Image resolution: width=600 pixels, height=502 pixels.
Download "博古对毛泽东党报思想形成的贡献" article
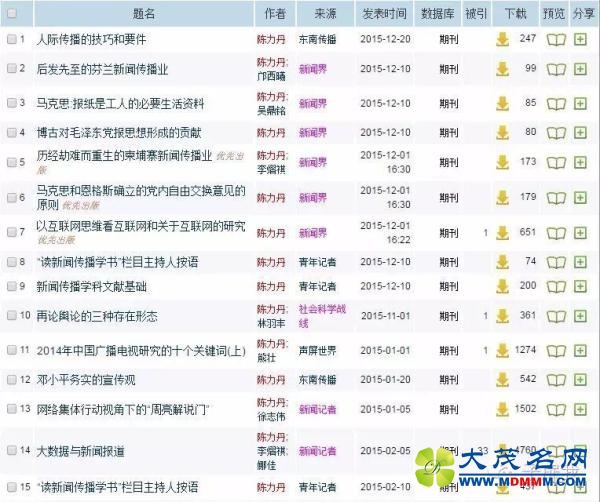pyautogui.click(x=502, y=132)
